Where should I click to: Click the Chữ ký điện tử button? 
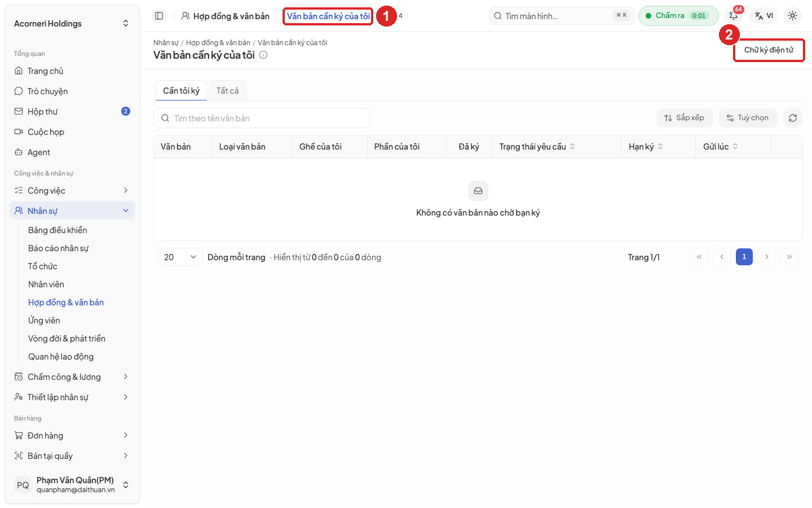click(769, 50)
